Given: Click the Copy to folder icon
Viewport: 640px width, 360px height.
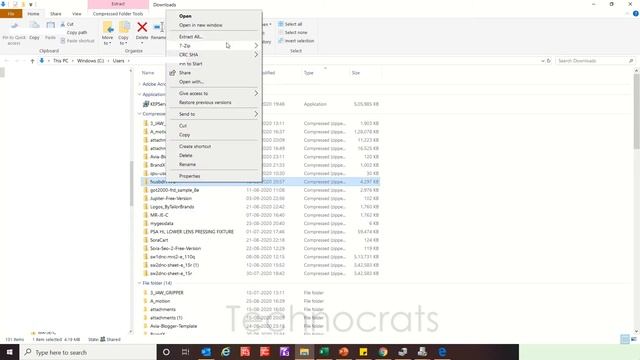Looking at the screenshot, I should [124, 27].
